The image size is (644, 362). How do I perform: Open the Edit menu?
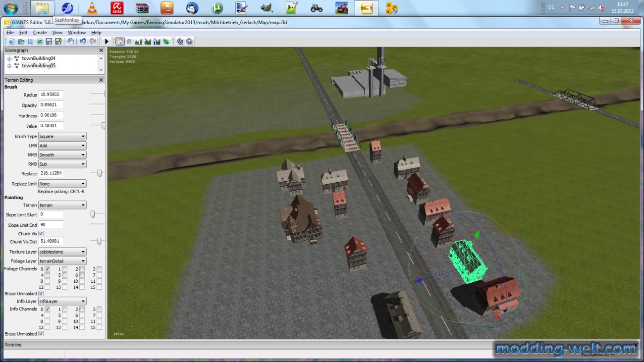(23, 33)
